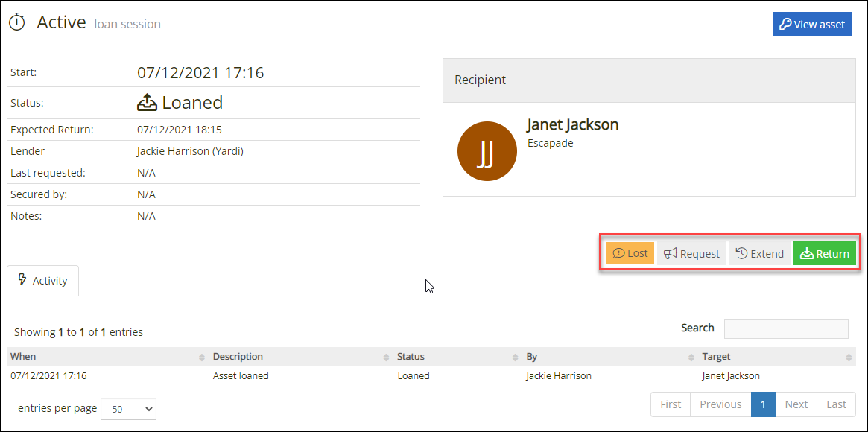Click the Request megaphone button
868x432 pixels.
coord(692,253)
